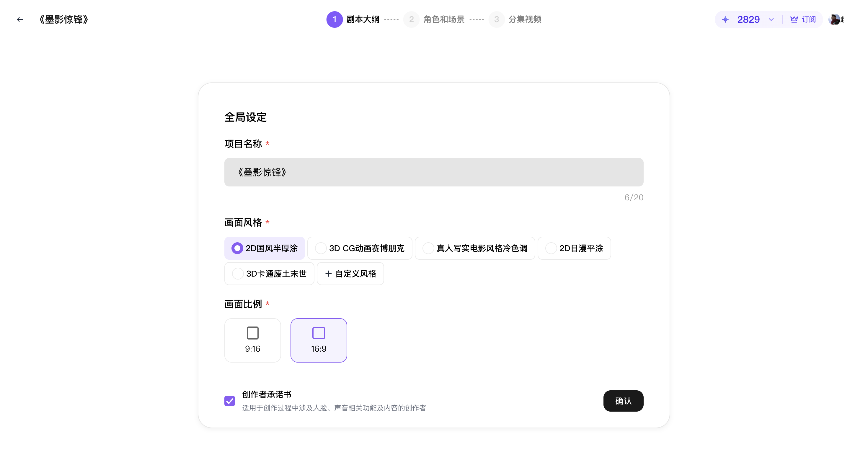Select the 2D国风半厚涂 style option
868x471 pixels.
tap(265, 248)
